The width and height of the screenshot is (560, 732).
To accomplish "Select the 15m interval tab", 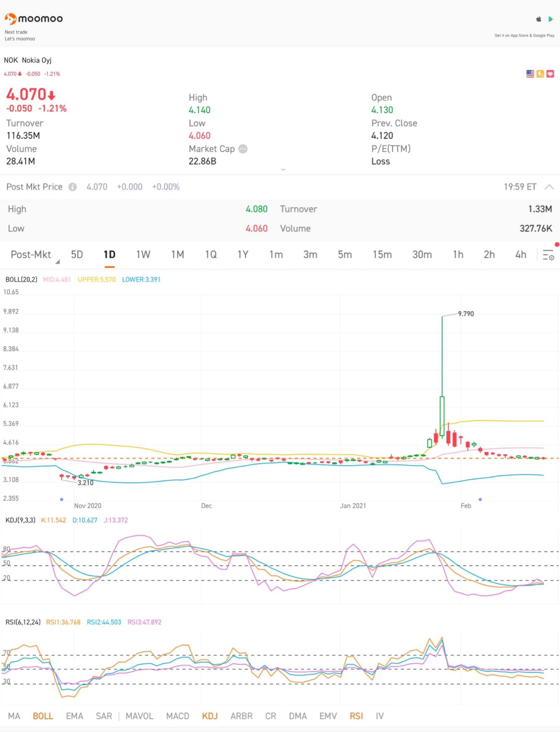I will pyautogui.click(x=382, y=255).
